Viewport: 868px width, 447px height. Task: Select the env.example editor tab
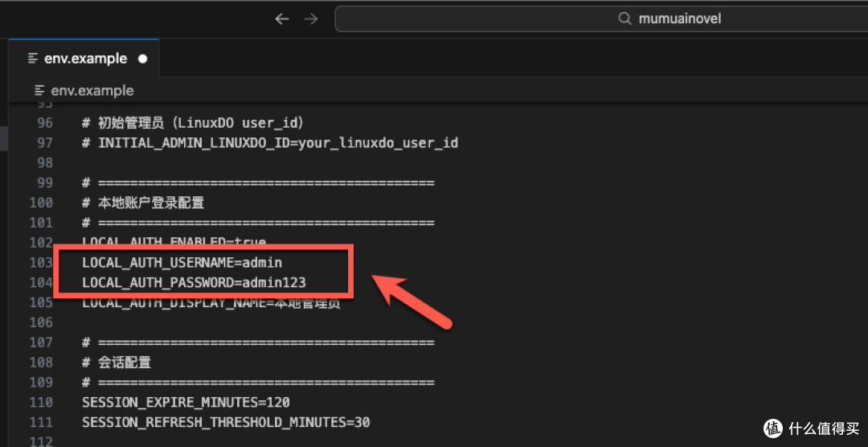pyautogui.click(x=84, y=58)
